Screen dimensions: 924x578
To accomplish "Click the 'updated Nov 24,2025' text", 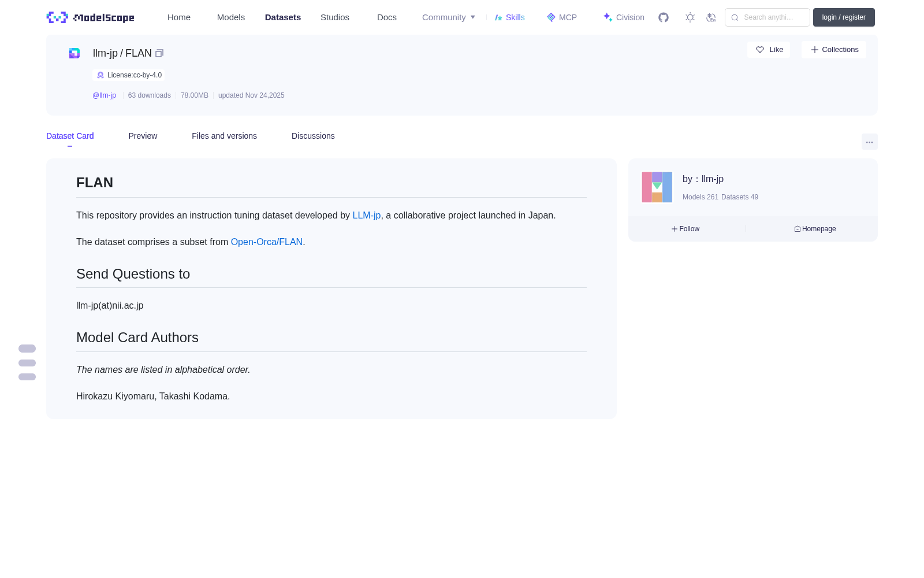I will pos(251,95).
